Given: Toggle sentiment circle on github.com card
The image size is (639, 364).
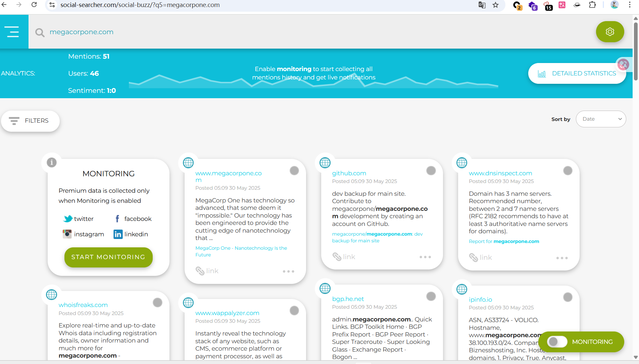Looking at the screenshot, I should point(431,171).
